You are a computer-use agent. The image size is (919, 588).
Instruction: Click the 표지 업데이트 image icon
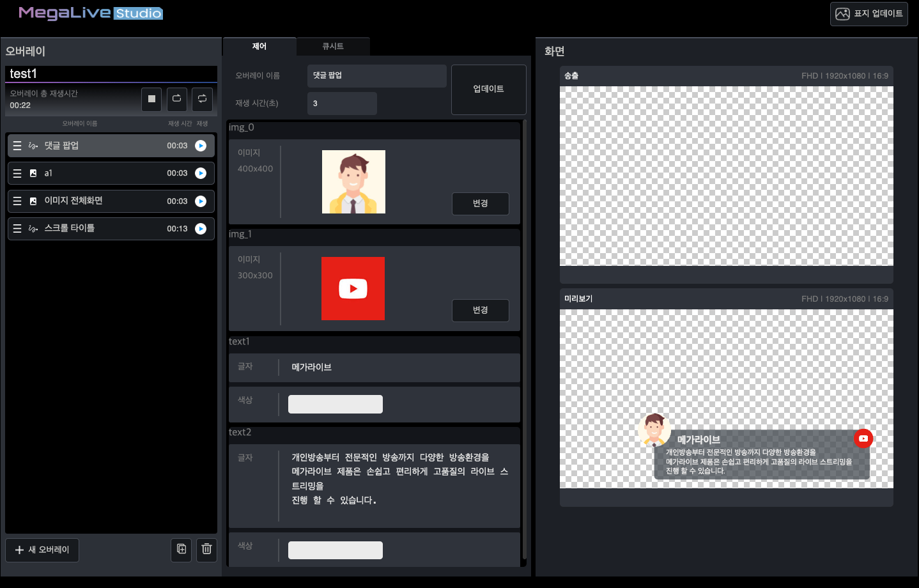click(842, 14)
